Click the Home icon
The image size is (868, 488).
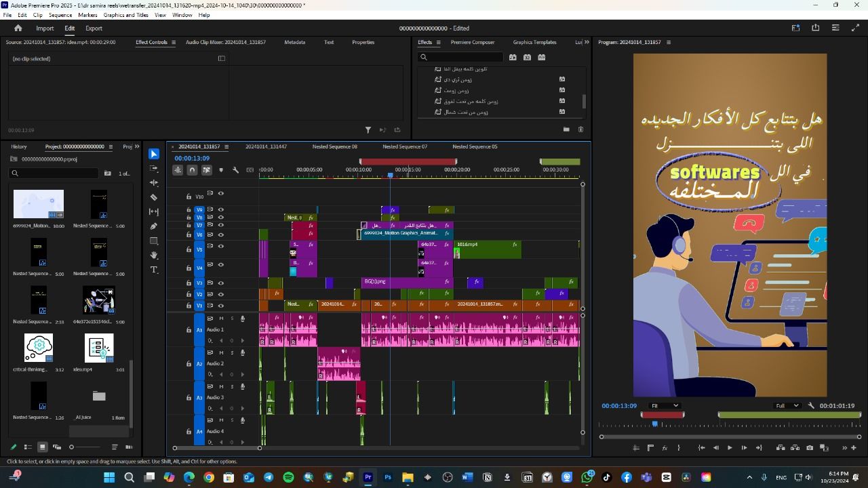coord(18,28)
